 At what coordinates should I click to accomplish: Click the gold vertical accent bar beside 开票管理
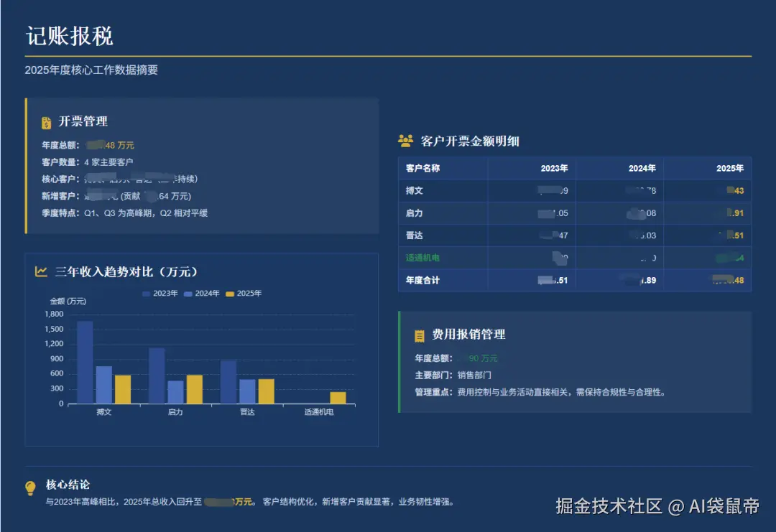click(26, 165)
